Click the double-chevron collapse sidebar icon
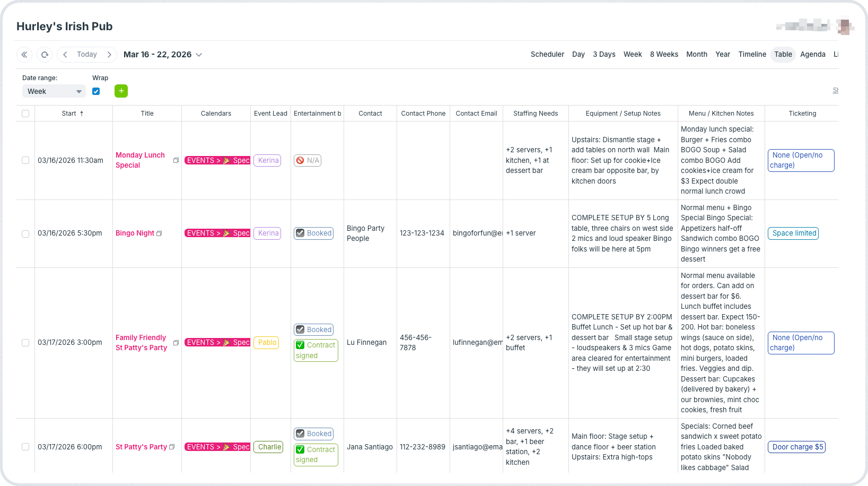Image resolution: width=868 pixels, height=486 pixels. [24, 55]
